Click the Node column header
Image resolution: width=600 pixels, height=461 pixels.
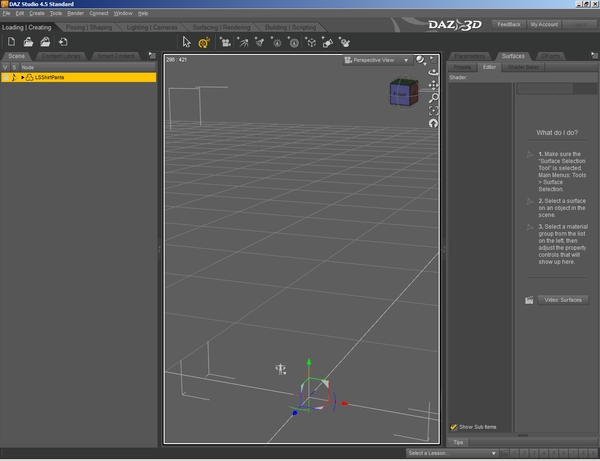point(88,67)
